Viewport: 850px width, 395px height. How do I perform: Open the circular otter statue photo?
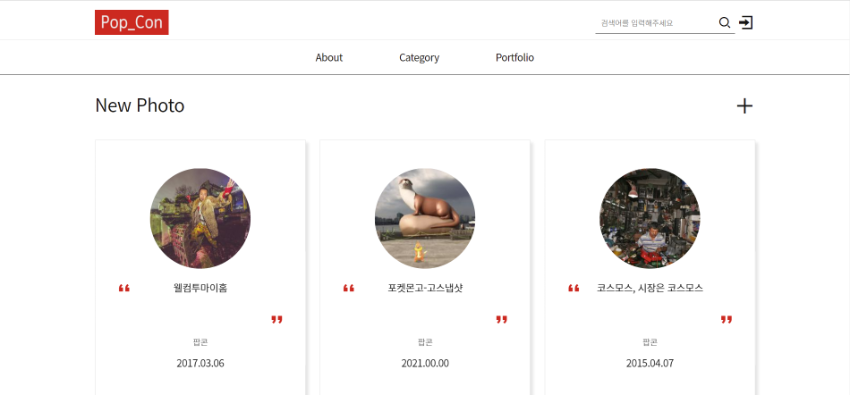[x=425, y=218]
